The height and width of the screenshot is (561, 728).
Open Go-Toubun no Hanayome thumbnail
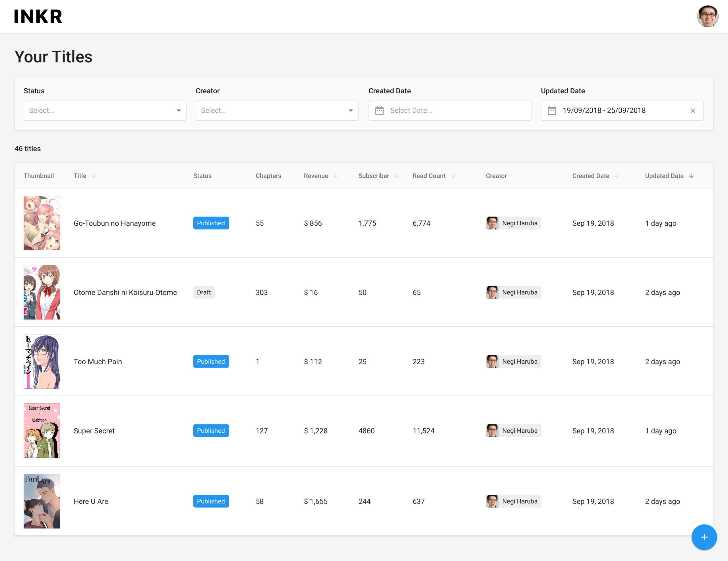tap(42, 223)
